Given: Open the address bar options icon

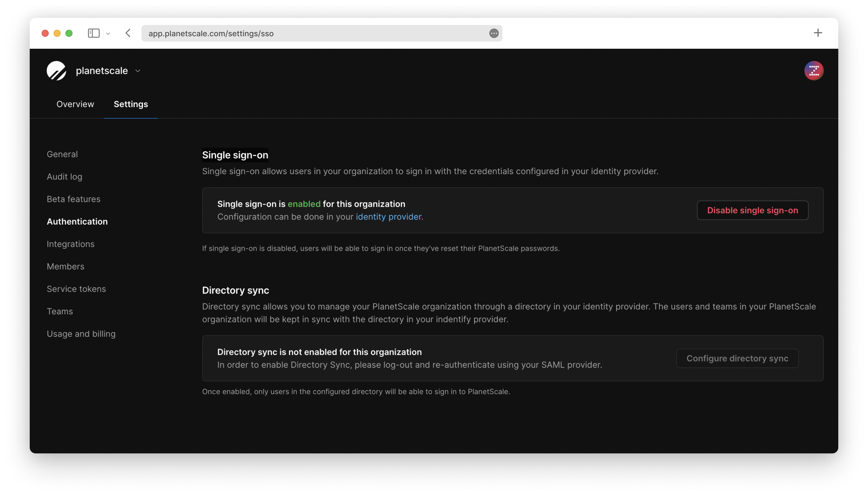Looking at the screenshot, I should click(x=493, y=33).
